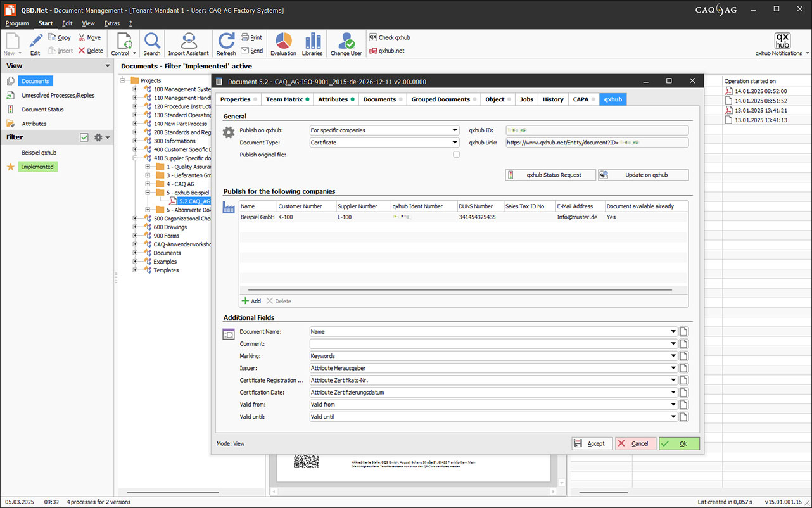Click the qxhub Status Request button

click(x=551, y=175)
